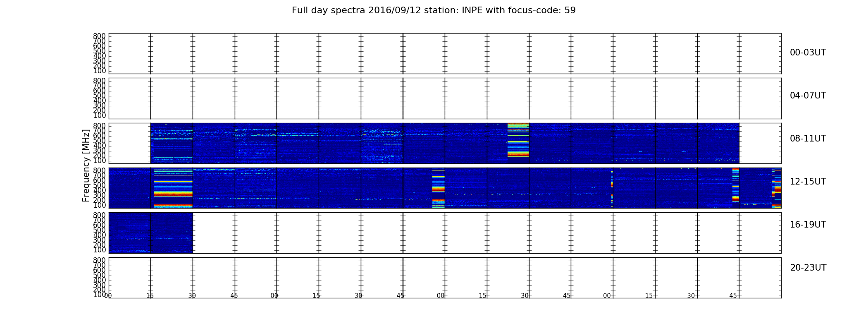The image size is (868, 331).
Task: Click the '100' tick label of the 16-19UT panel
Action: point(99,250)
